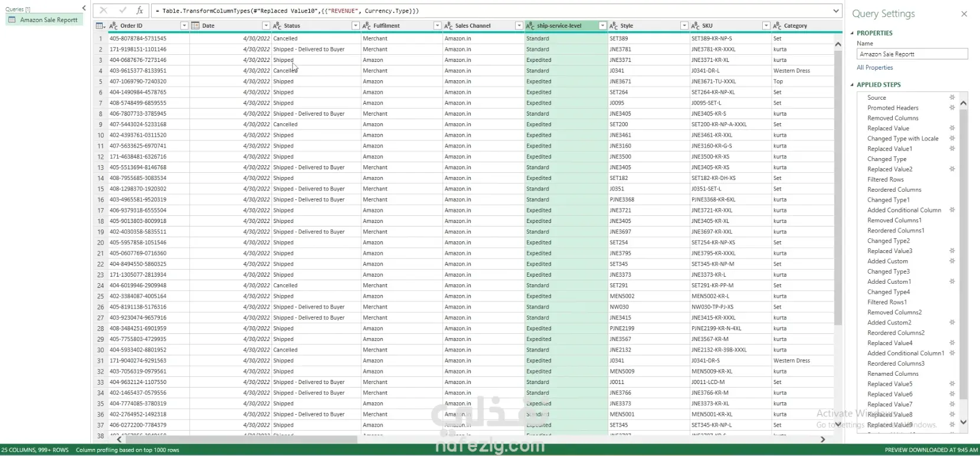Open settings gear for Added Custom step
Screen dimensions: 980x456
(952, 261)
